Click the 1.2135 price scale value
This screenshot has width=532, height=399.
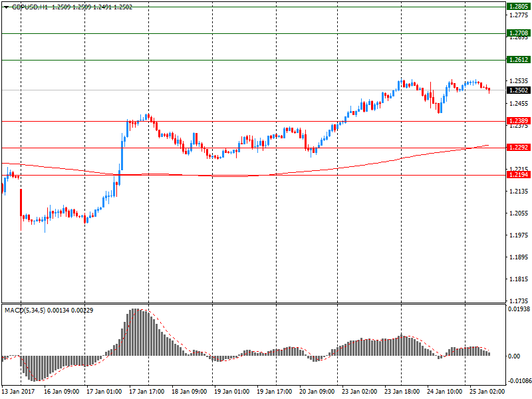tap(519, 192)
